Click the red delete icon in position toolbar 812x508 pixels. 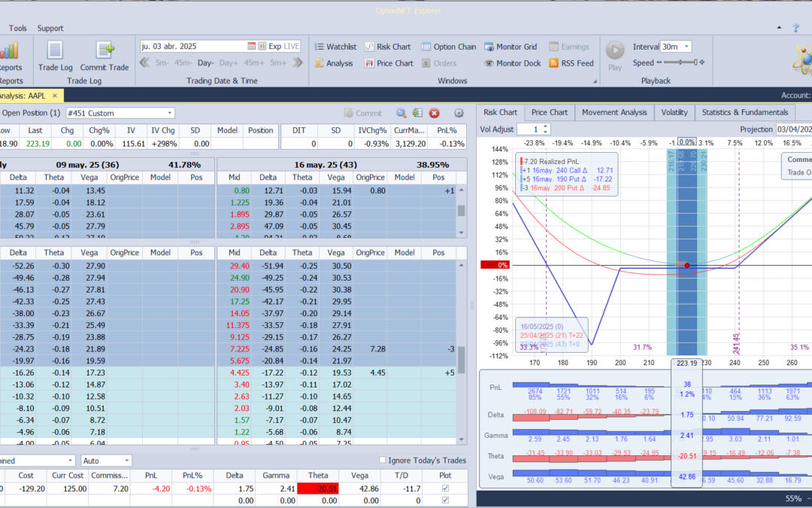pyautogui.click(x=434, y=113)
